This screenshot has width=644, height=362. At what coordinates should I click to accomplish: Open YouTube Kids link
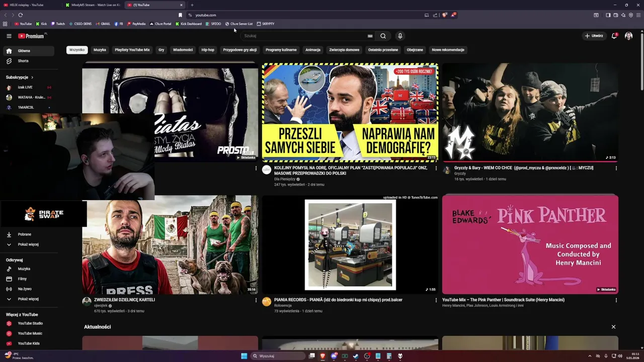click(x=29, y=343)
